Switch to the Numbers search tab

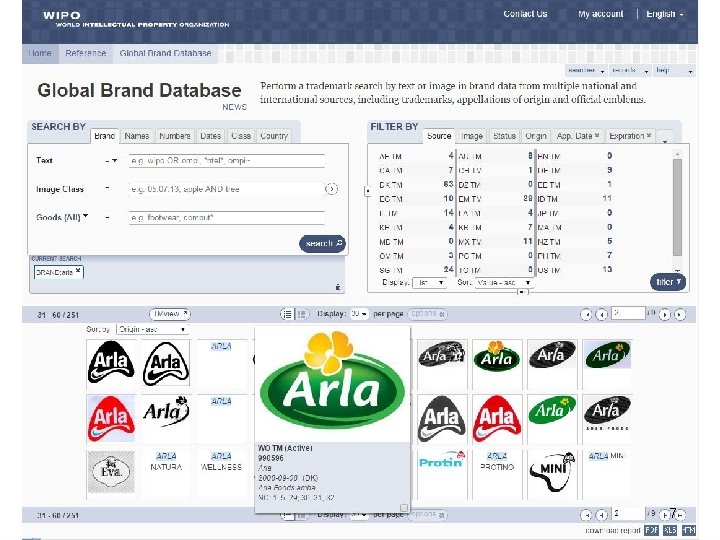coord(174,136)
